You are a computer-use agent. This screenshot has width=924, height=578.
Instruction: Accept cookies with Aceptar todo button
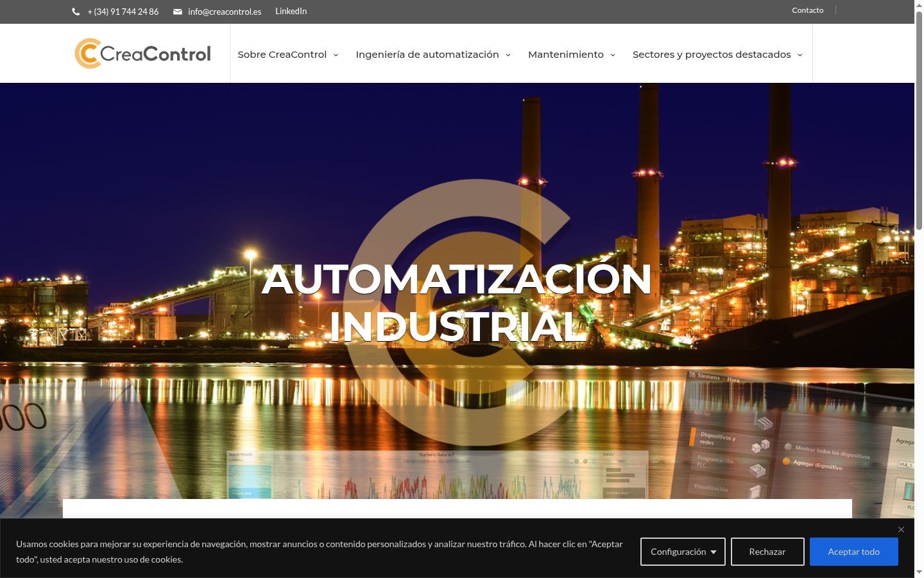click(853, 552)
